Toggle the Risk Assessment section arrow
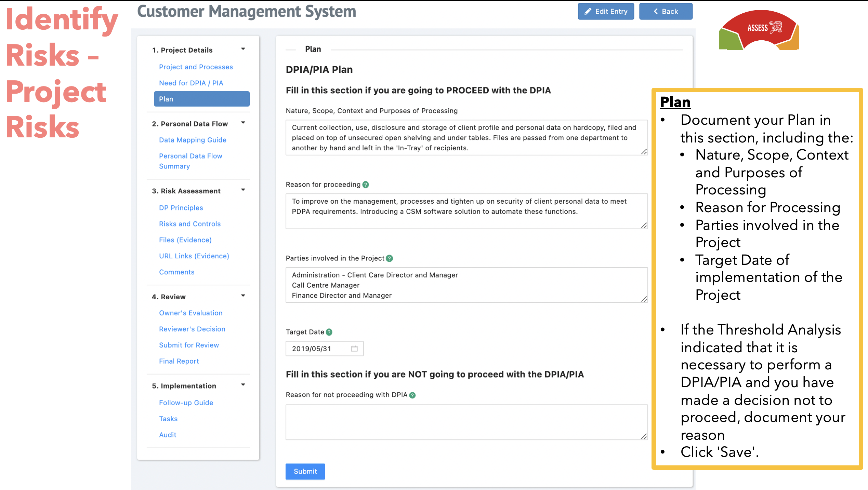 point(243,190)
